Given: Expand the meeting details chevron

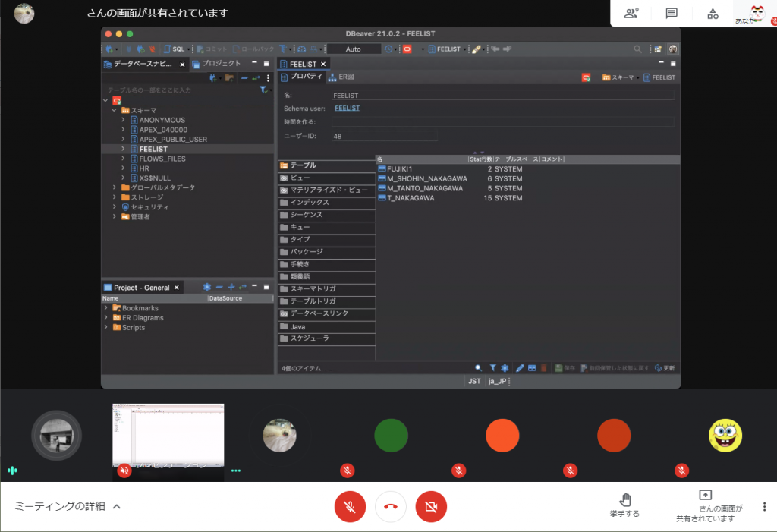Looking at the screenshot, I should [x=117, y=506].
